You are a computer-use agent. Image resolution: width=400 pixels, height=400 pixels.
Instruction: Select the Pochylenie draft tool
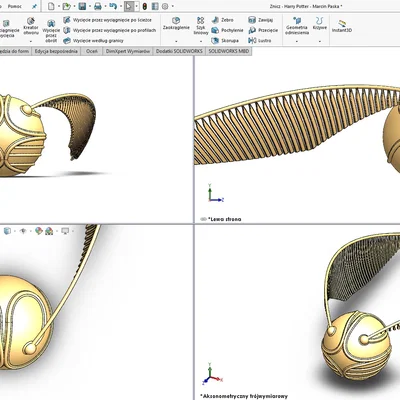228,30
